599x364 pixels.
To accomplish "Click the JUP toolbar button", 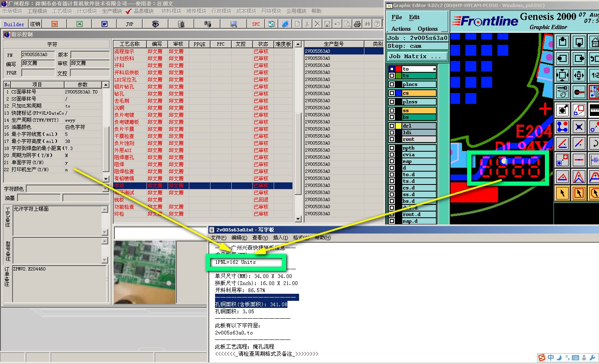I will (129, 24).
